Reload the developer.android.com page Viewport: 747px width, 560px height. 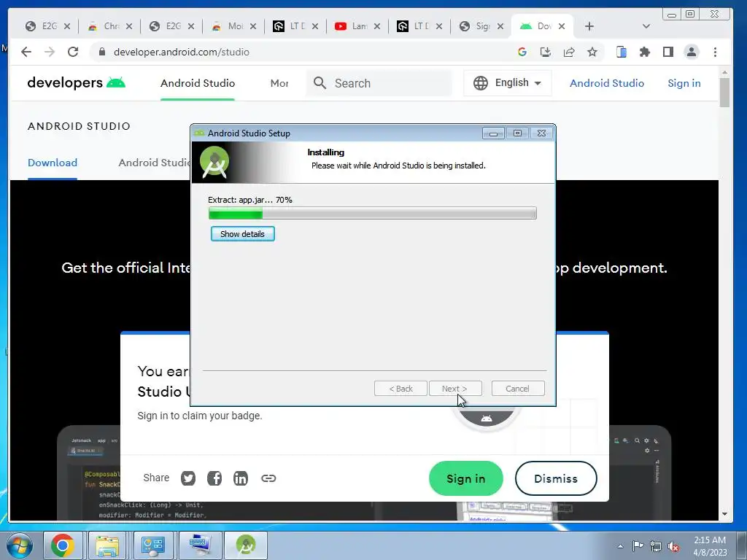(73, 52)
